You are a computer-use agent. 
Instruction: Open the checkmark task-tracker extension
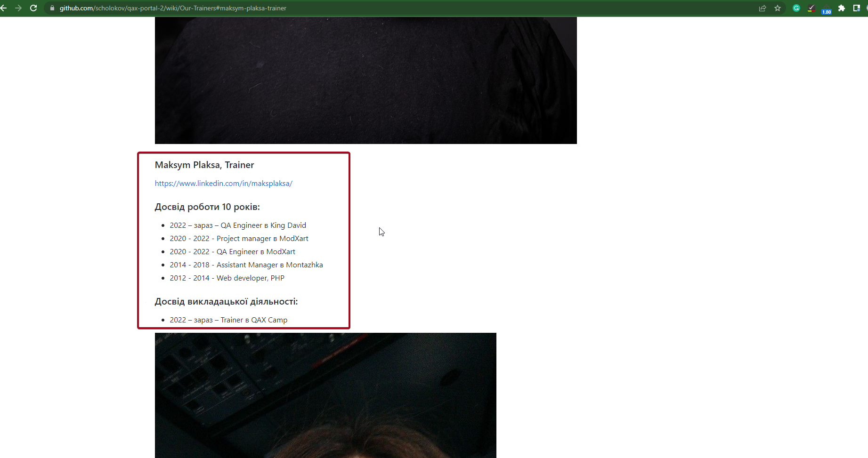point(811,8)
